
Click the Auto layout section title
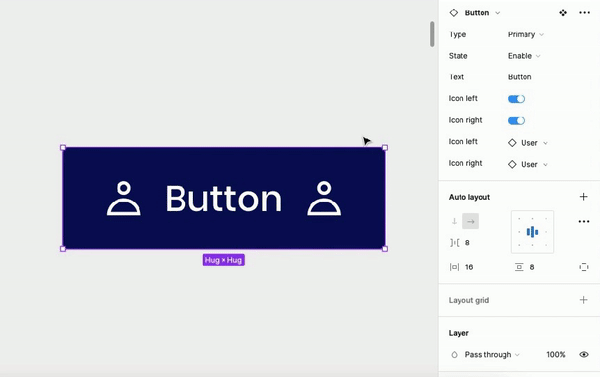click(469, 197)
